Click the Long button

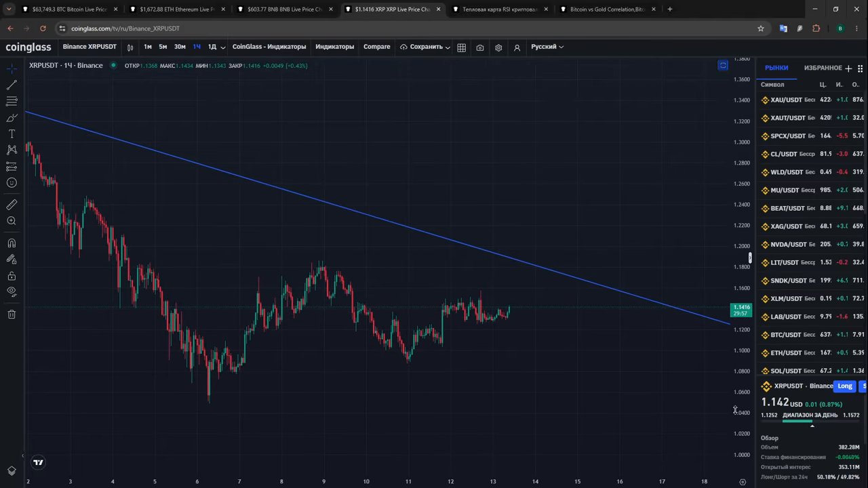point(845,386)
